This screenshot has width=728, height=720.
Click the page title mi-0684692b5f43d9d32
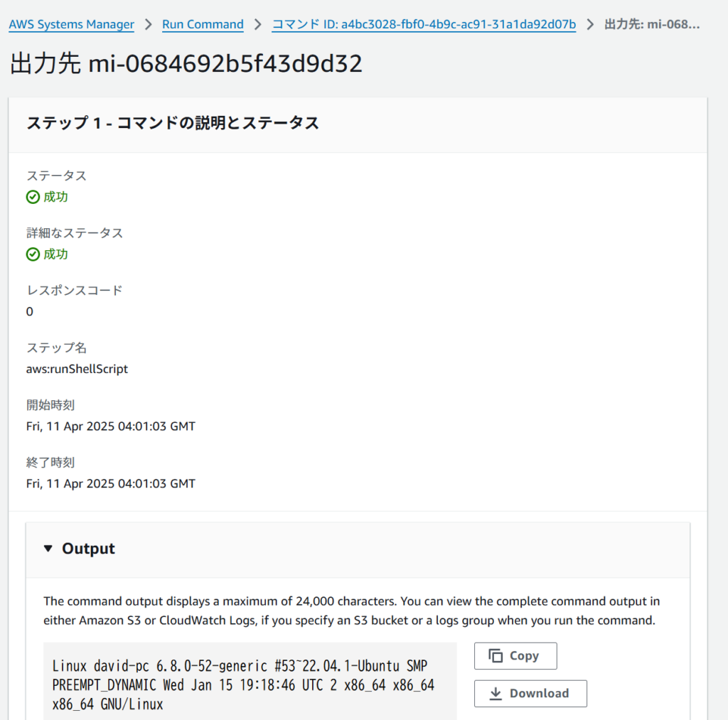point(186,63)
